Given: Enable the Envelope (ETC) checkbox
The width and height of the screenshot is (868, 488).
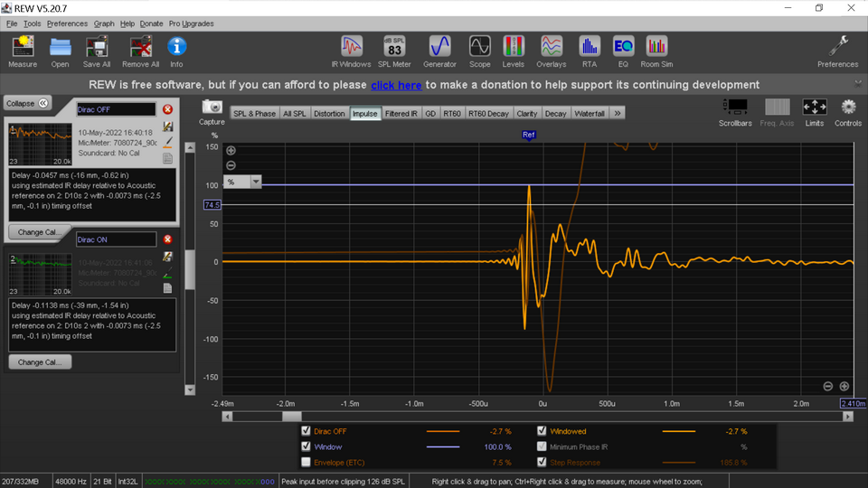Looking at the screenshot, I should (x=307, y=462).
